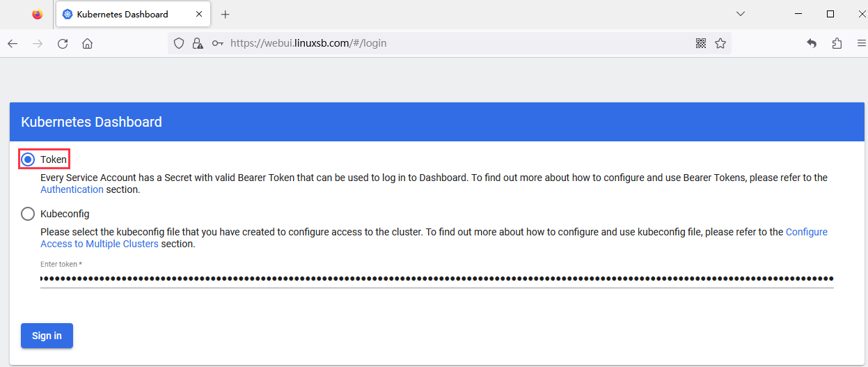
Task: Open a new browser tab
Action: [x=225, y=14]
